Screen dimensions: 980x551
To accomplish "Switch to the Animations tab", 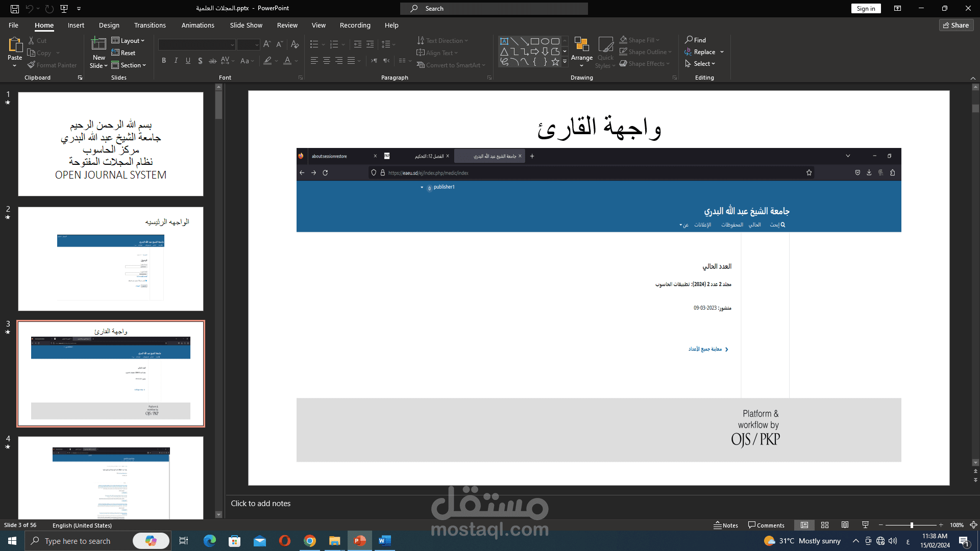I will (198, 25).
